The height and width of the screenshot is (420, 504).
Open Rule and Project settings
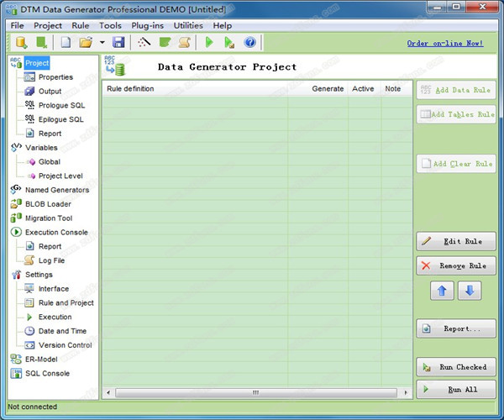[66, 303]
